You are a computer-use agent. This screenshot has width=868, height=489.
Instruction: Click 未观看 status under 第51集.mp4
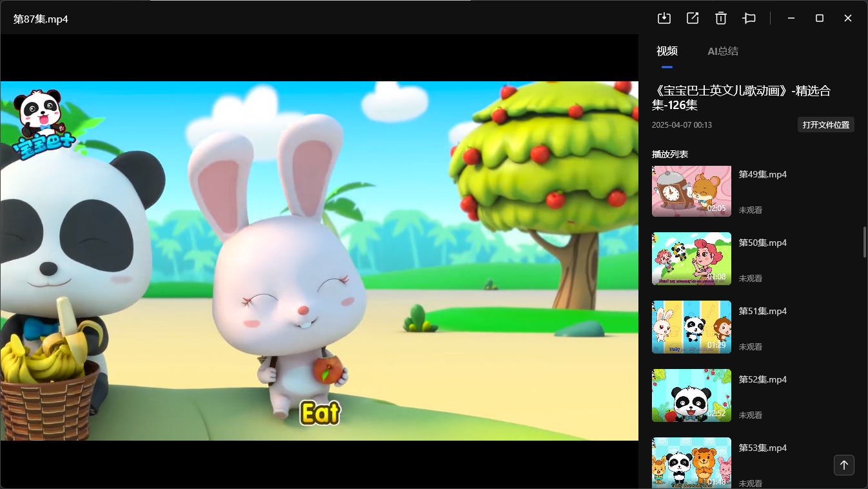click(x=751, y=346)
